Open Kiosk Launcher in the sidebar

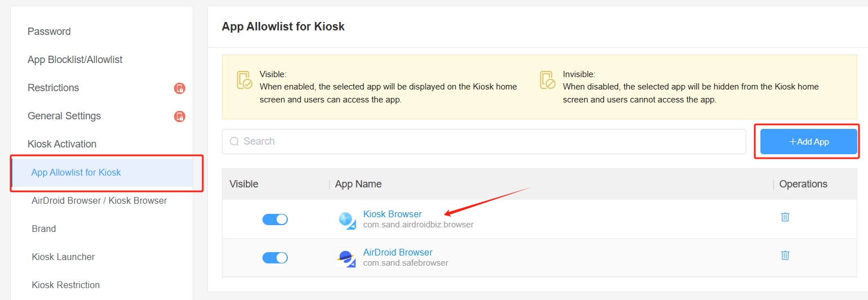click(x=63, y=257)
